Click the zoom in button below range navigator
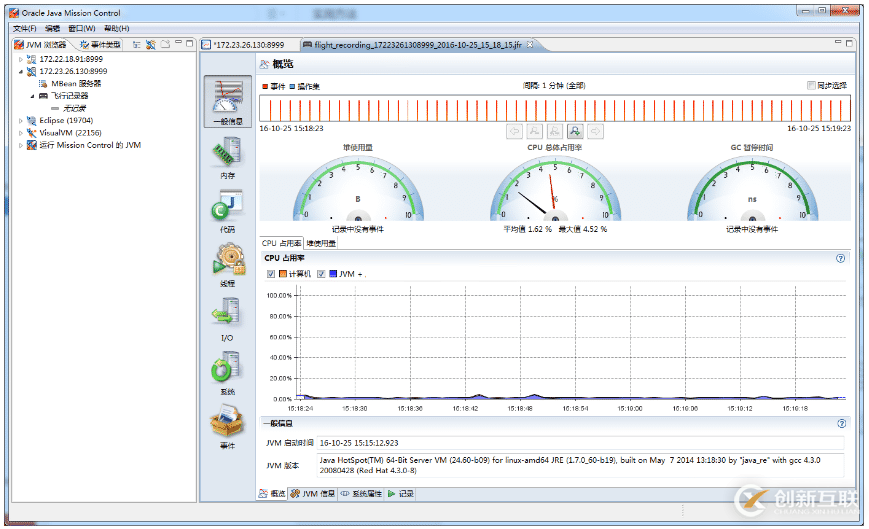Image resolution: width=869 pixels, height=529 pixels. click(534, 131)
